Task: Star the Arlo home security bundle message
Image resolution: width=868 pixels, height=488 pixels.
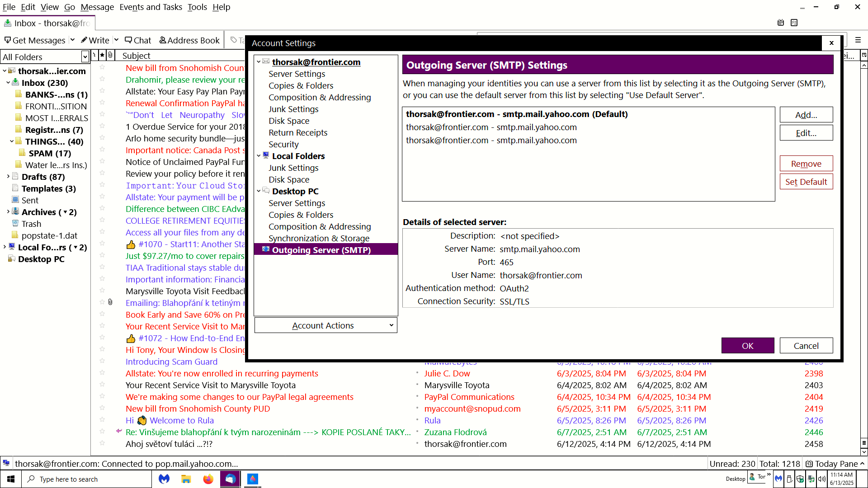Action: [x=102, y=137]
